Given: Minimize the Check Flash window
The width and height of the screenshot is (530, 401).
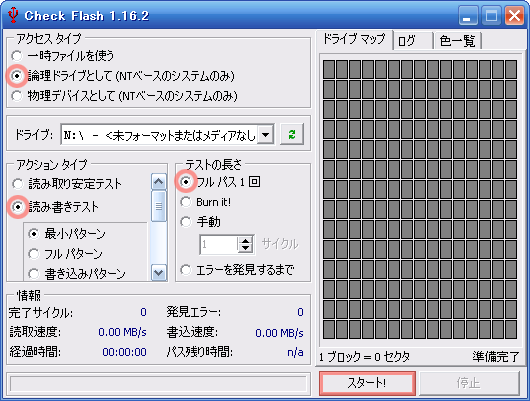Looking at the screenshot, I should pos(468,16).
